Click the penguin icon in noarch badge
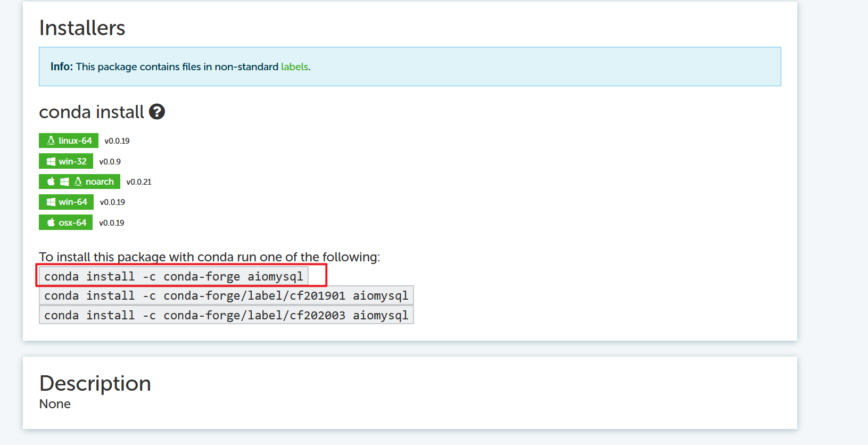Viewport: 868px width, 445px height. 78,182
